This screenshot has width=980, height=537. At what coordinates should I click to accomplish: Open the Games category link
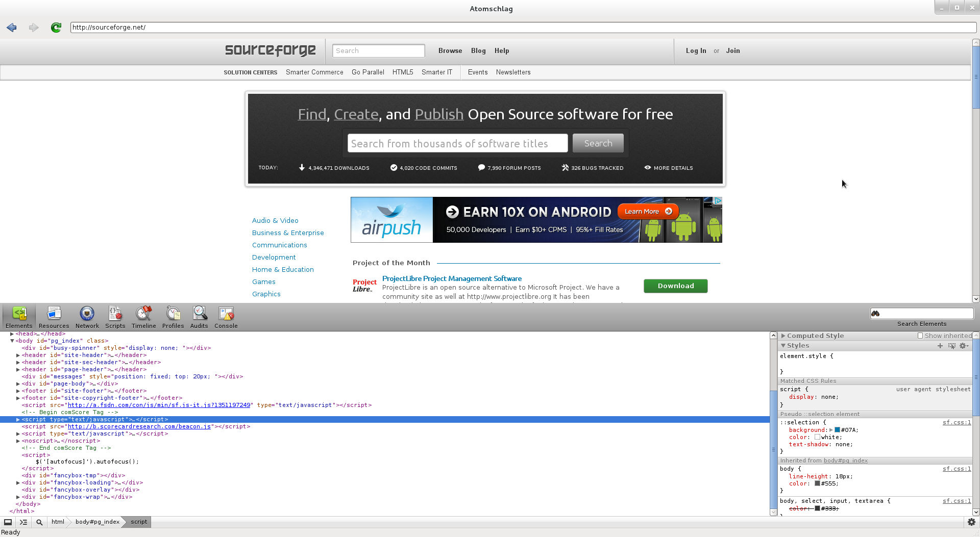click(264, 282)
